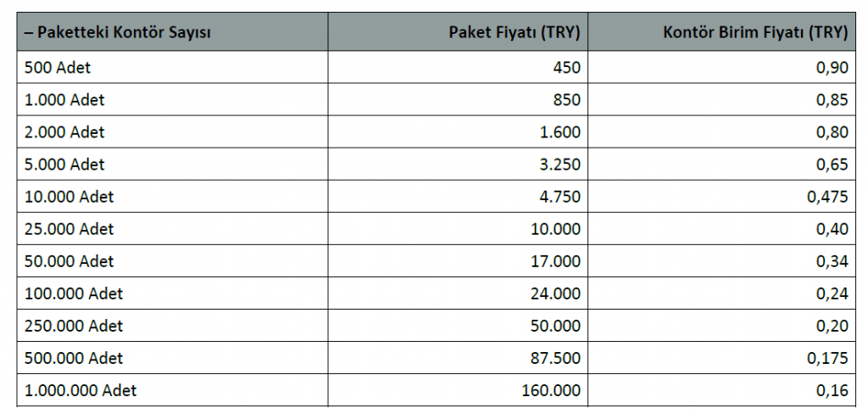Screen dimensions: 868x419
Task: Select the 500.000 Adet cell
Action: tap(172, 357)
